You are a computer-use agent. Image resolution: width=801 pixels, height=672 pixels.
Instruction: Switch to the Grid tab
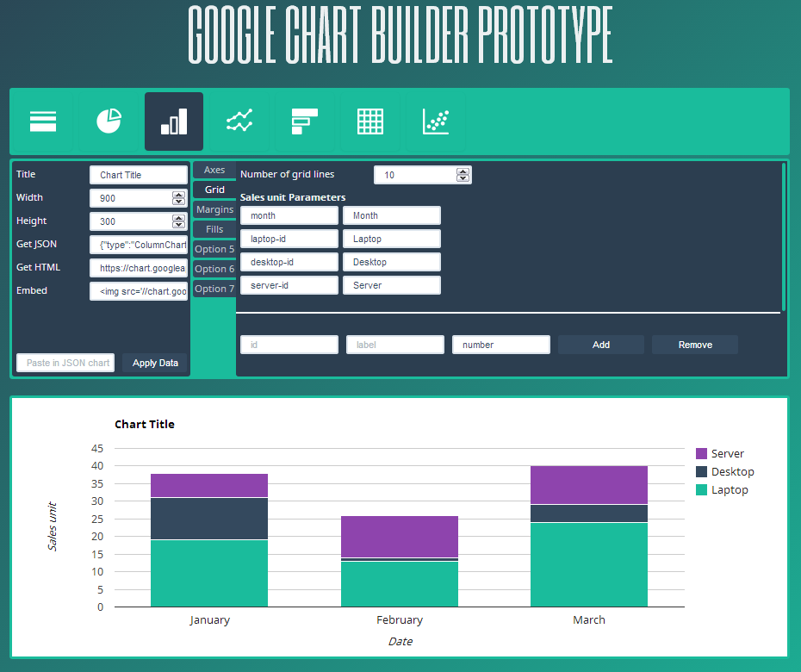(x=214, y=190)
